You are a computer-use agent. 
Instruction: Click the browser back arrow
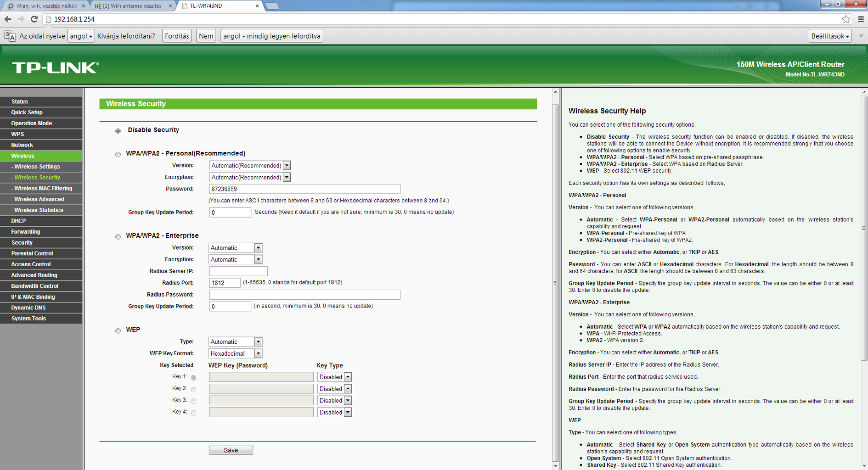pos(8,19)
